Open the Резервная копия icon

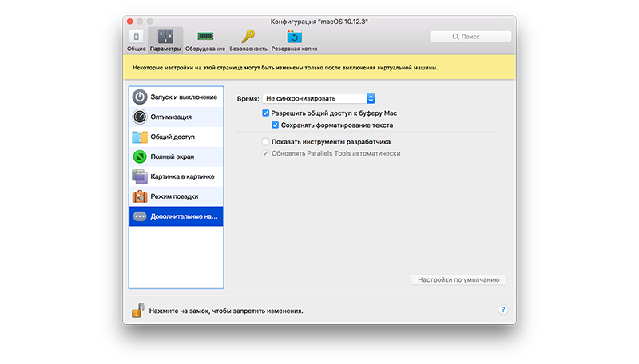click(294, 38)
